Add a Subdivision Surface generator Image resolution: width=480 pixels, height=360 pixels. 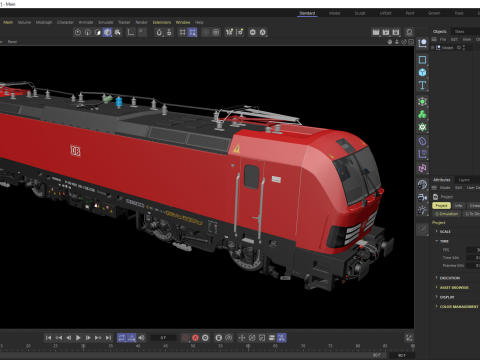[422, 101]
